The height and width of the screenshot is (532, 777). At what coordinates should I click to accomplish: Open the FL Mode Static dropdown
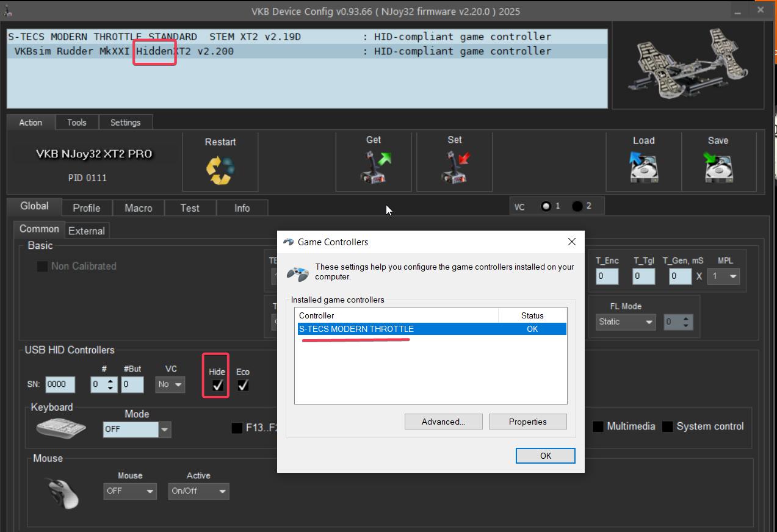(626, 322)
